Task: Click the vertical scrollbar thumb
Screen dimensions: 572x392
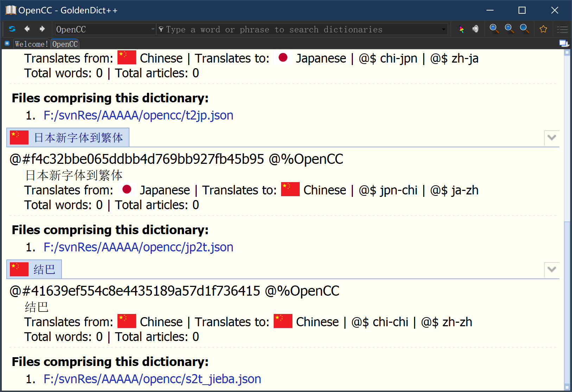Action: (x=567, y=302)
